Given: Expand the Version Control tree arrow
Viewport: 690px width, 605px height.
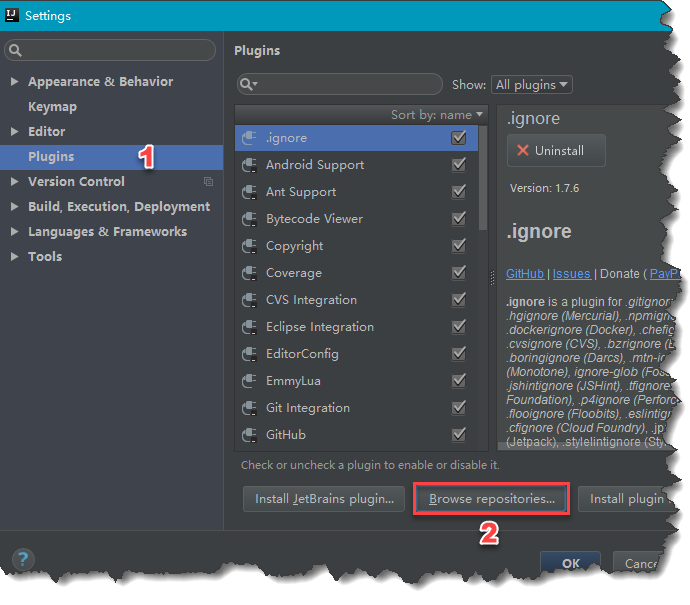Looking at the screenshot, I should (x=14, y=181).
